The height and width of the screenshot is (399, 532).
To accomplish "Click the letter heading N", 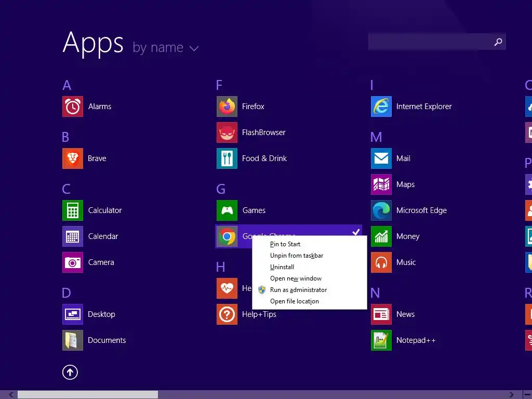I will tap(375, 293).
